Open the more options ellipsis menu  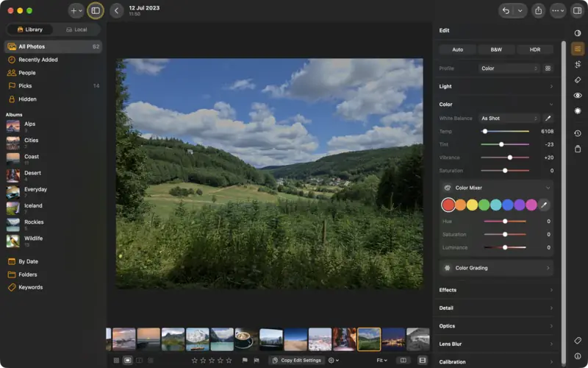(558, 11)
